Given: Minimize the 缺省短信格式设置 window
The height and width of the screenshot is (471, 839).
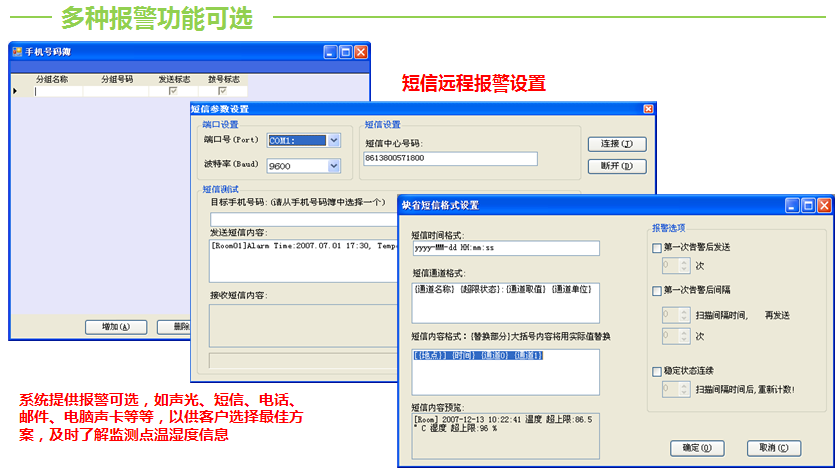Looking at the screenshot, I should (792, 206).
